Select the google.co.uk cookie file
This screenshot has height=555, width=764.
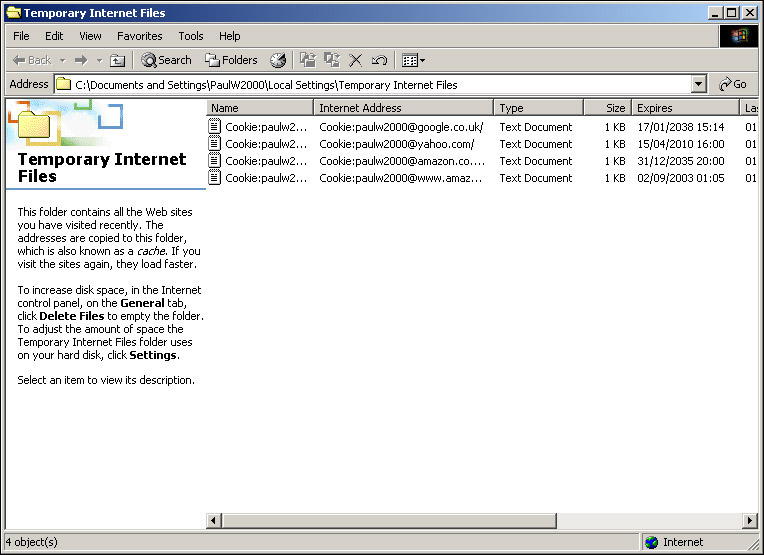(265, 127)
